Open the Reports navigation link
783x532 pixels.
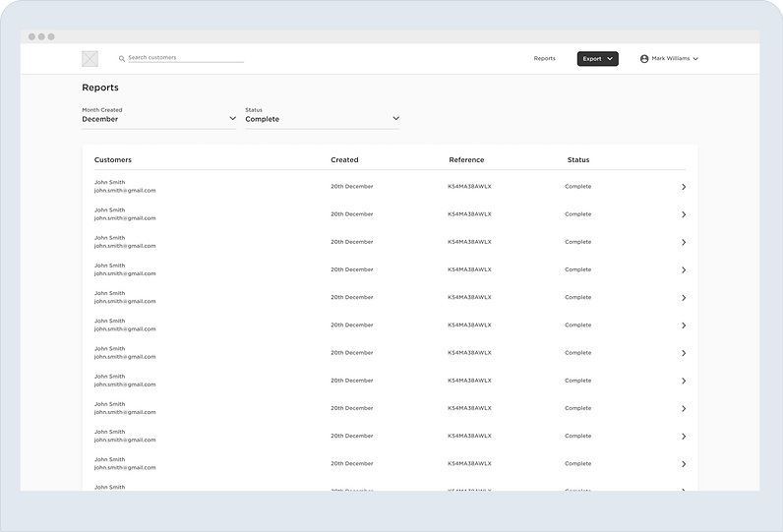click(x=544, y=58)
